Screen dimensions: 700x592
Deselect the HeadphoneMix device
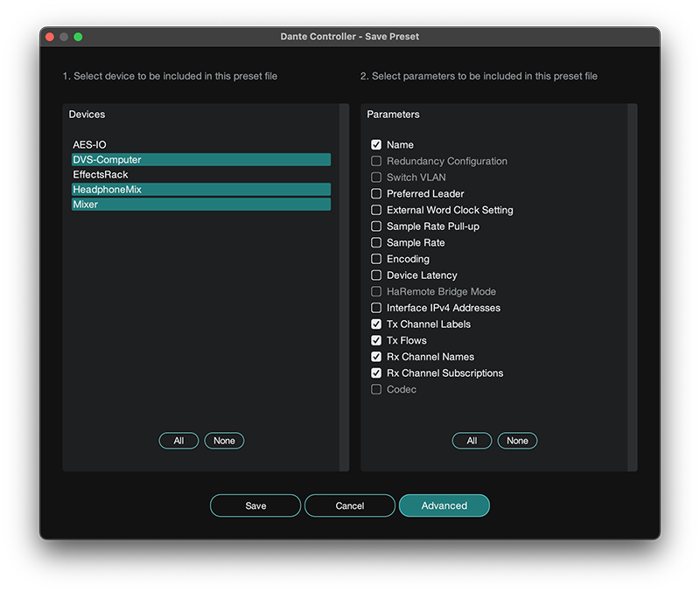(201, 190)
